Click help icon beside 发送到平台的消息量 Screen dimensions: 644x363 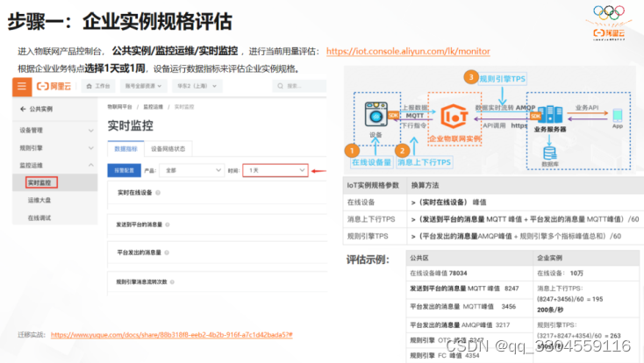tap(168, 224)
